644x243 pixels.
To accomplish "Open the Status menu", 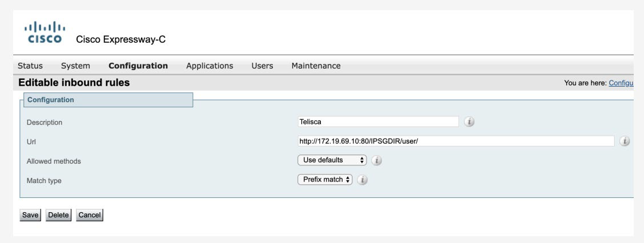I will (x=30, y=66).
